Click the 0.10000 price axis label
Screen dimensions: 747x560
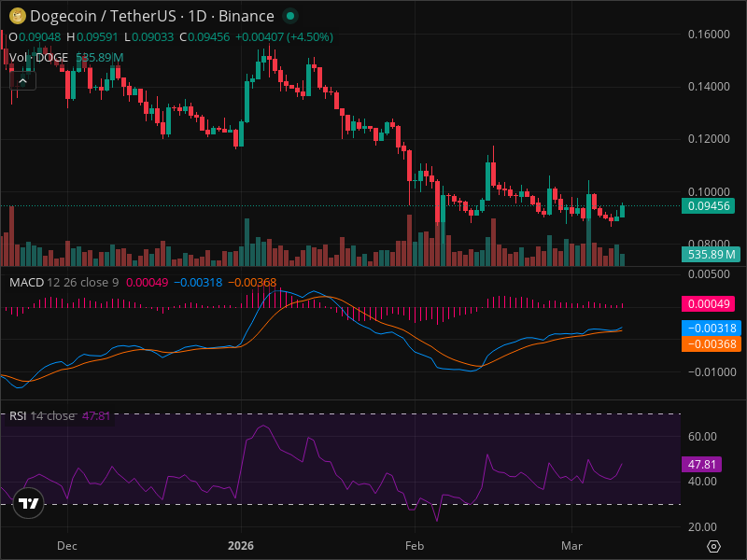(x=709, y=192)
